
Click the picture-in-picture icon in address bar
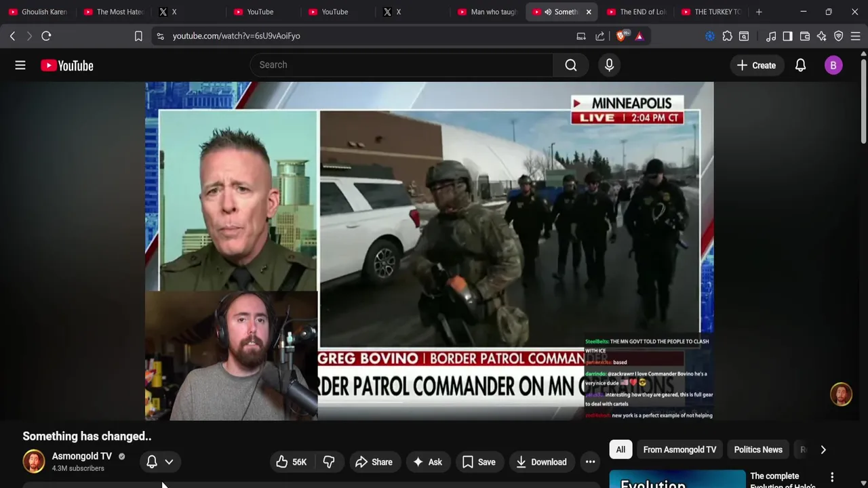tap(581, 36)
